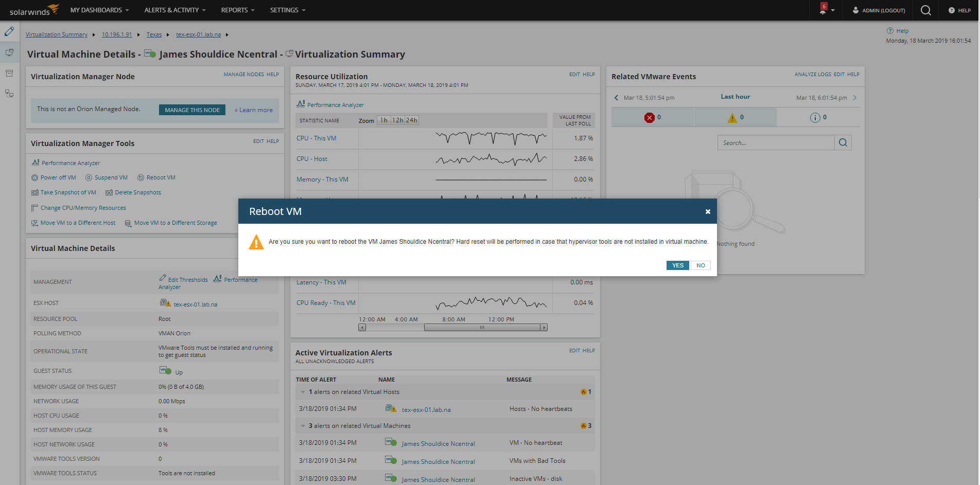Click EDIT in Resource Utilization panel header
This screenshot has height=485, width=980.
pos(574,75)
